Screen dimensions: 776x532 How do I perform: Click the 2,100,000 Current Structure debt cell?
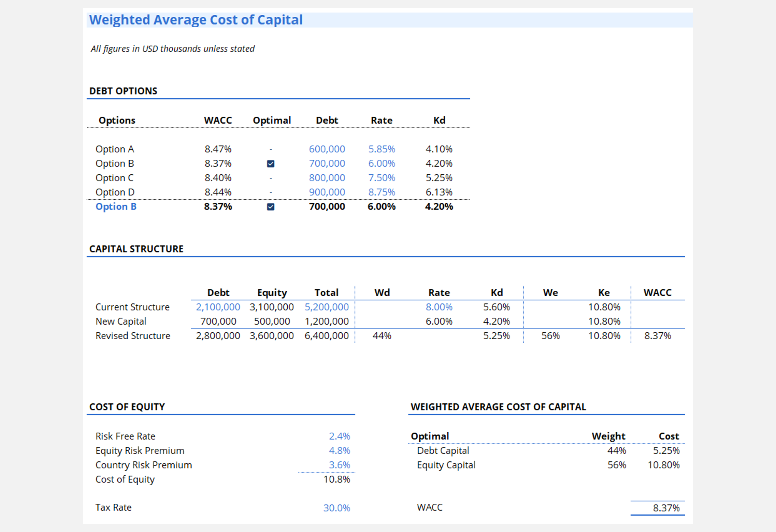point(218,307)
